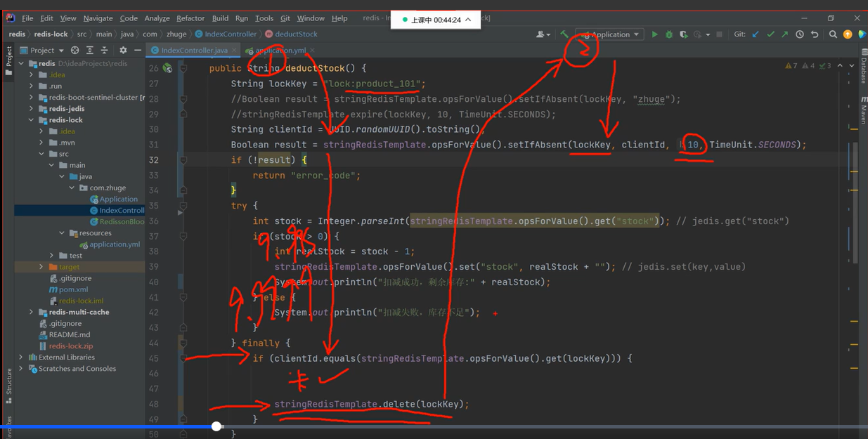Jump to next highlighted error arrow
Image resolution: width=868 pixels, height=439 pixels.
tap(852, 66)
